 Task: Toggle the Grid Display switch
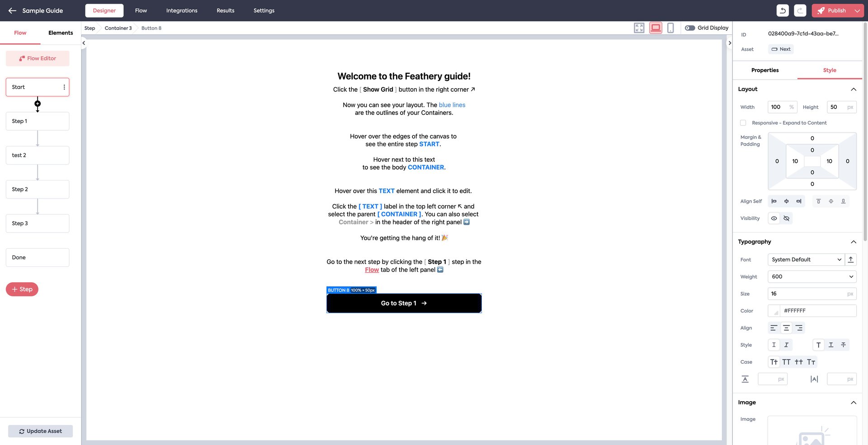click(690, 28)
